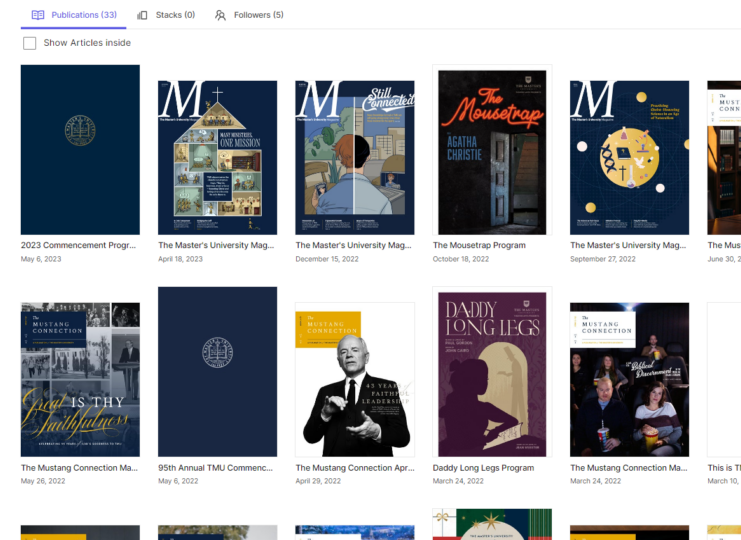Open the Still Connected magazine cover
The image size is (741, 540).
pos(355,158)
